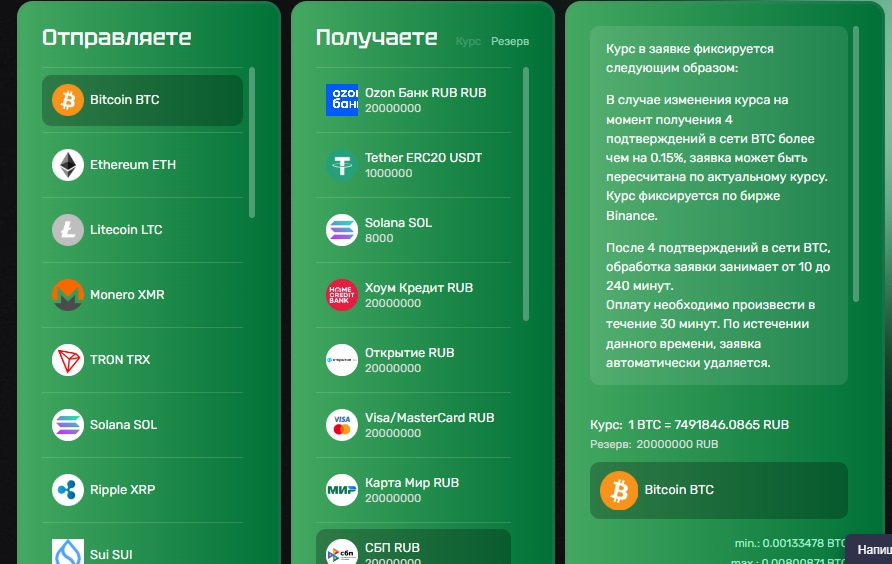892x564 pixels.
Task: Choose Monero XMR to send
Action: tap(142, 295)
